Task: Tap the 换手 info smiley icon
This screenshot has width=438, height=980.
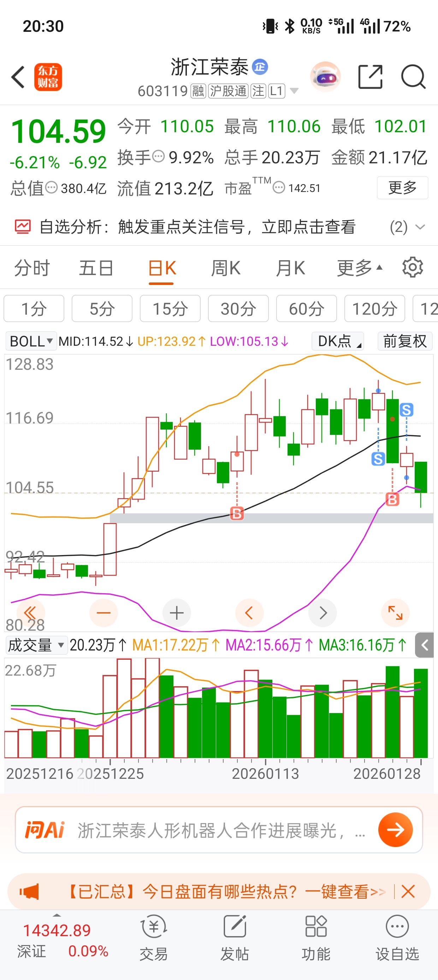Action: coord(158,156)
